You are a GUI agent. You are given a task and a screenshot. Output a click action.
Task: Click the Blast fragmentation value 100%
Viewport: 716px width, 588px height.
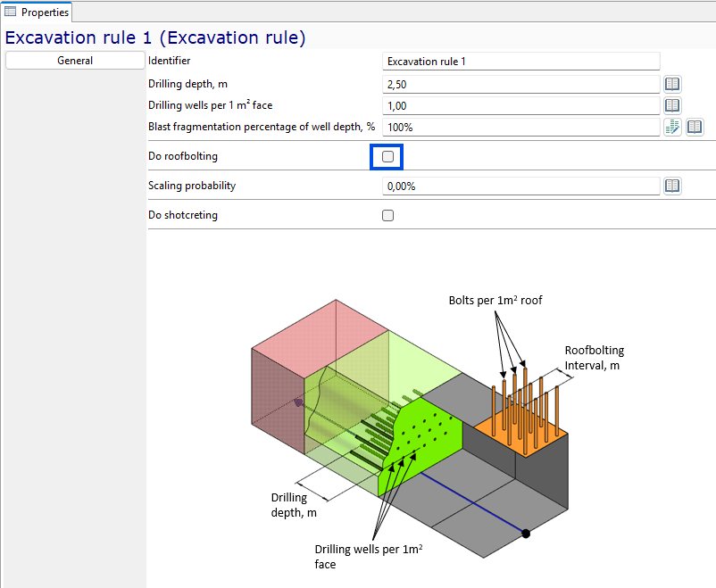click(520, 127)
